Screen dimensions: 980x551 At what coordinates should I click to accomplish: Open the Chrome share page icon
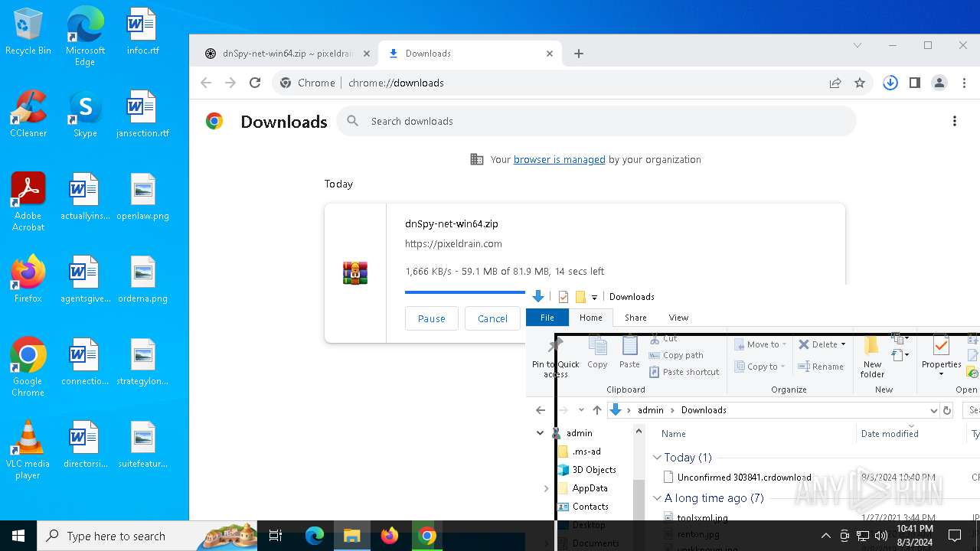tap(835, 83)
